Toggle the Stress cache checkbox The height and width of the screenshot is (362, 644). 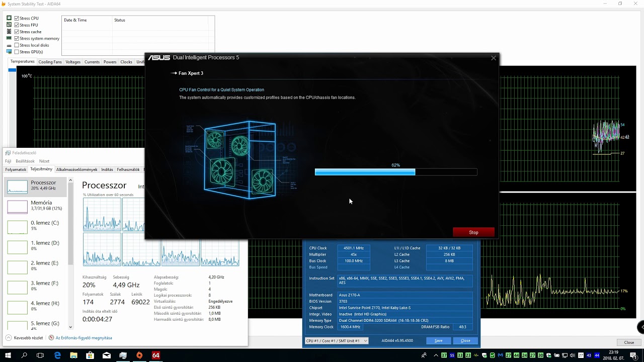[17, 32]
